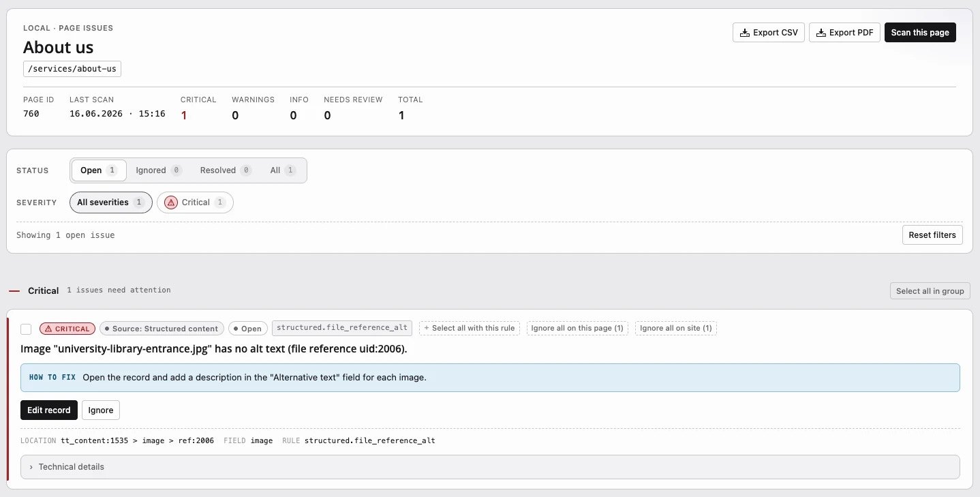Click the structured.file_reference_alt rule tag
The width and height of the screenshot is (980, 497).
342,328
